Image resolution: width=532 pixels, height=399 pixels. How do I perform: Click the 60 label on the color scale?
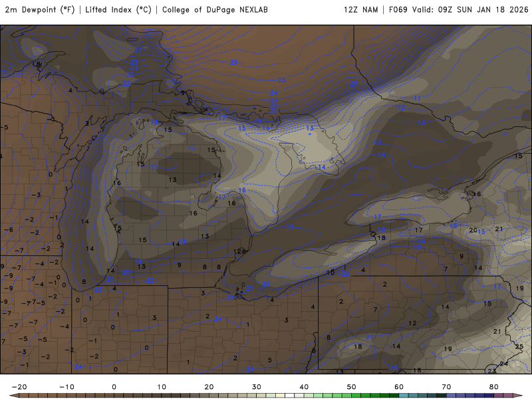click(399, 387)
